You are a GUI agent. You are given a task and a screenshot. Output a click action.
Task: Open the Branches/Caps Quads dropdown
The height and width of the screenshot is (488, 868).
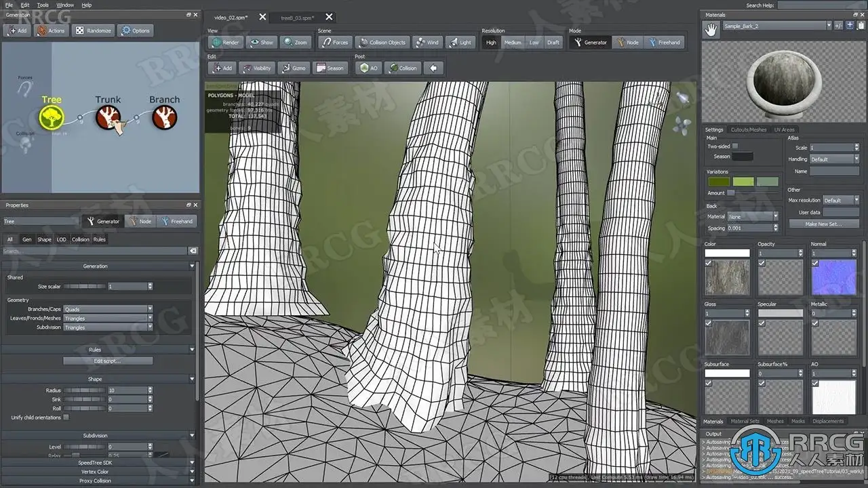(x=108, y=309)
